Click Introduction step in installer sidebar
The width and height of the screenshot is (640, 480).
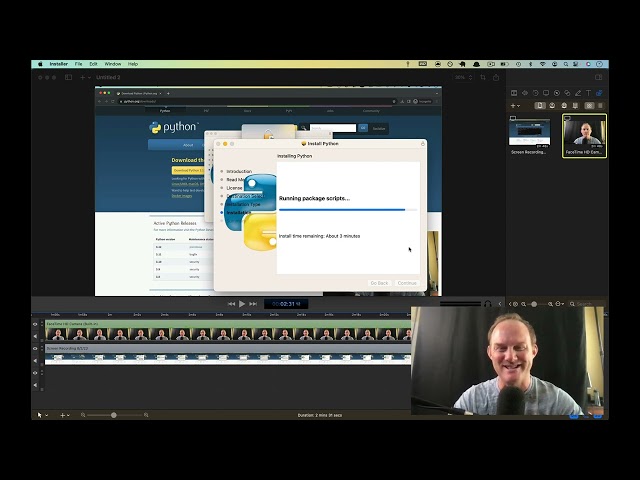coord(239,171)
